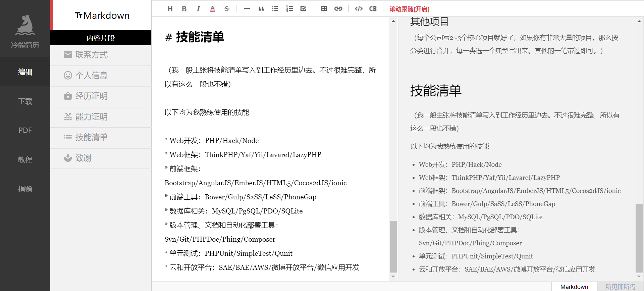Apply strikethrough formatting
The width and height of the screenshot is (644, 291).
tap(226, 9)
